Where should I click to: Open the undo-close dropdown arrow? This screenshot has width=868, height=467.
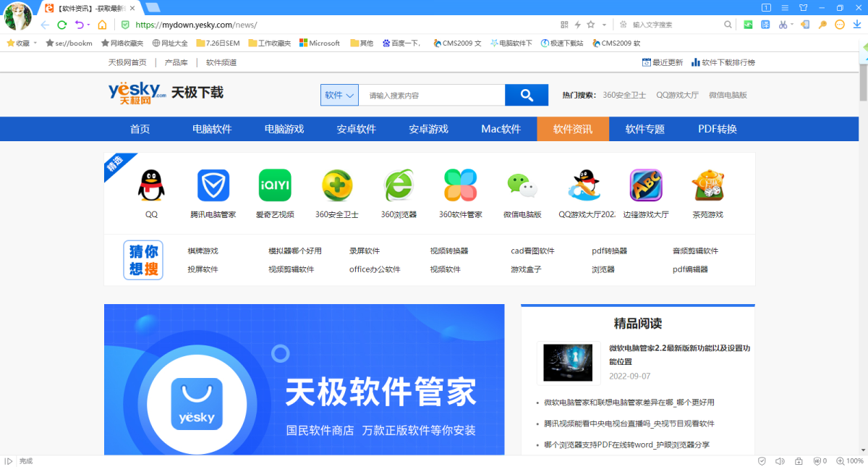point(89,25)
